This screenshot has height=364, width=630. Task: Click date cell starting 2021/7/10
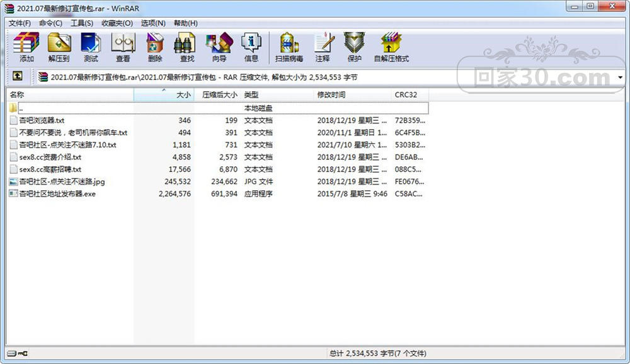pyautogui.click(x=352, y=145)
